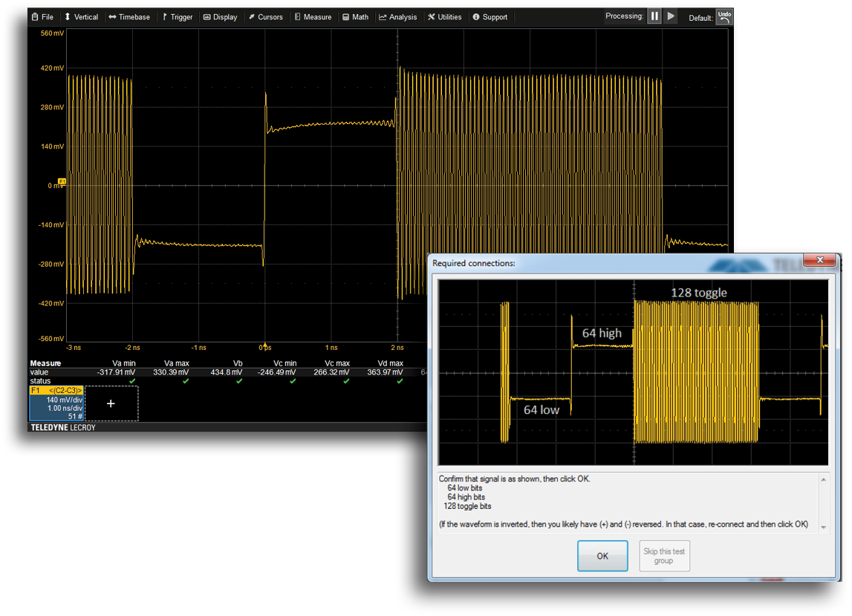Click OK to confirm the signal
Viewport: 852px width, 616px height.
[x=602, y=556]
